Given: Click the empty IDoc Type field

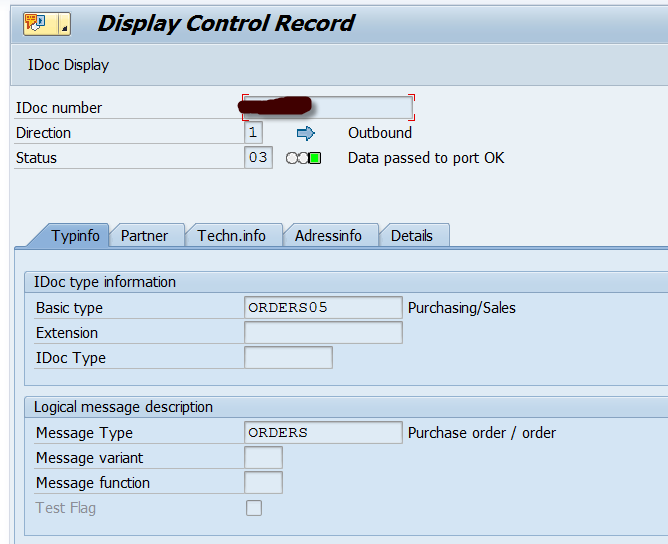Looking at the screenshot, I should pyautogui.click(x=288, y=358).
